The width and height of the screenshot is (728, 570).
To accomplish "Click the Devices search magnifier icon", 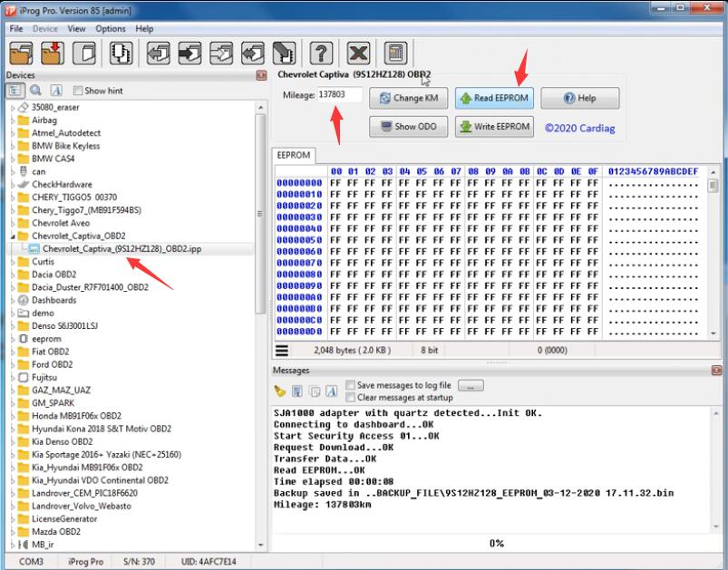I will (35, 91).
